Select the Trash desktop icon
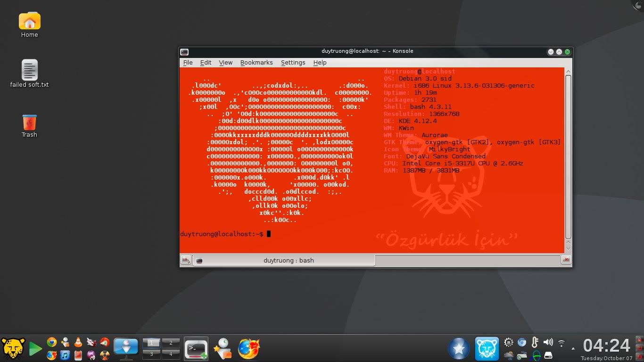644x362 pixels. click(x=29, y=126)
